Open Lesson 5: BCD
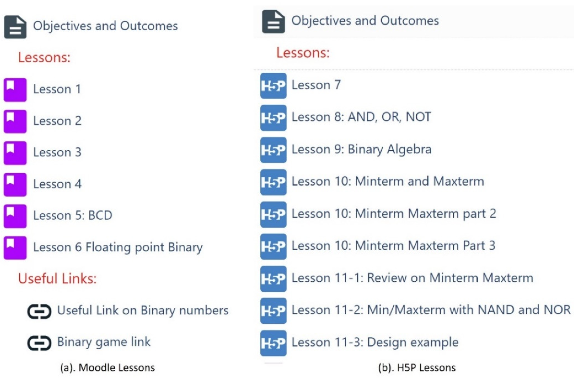 73,216
